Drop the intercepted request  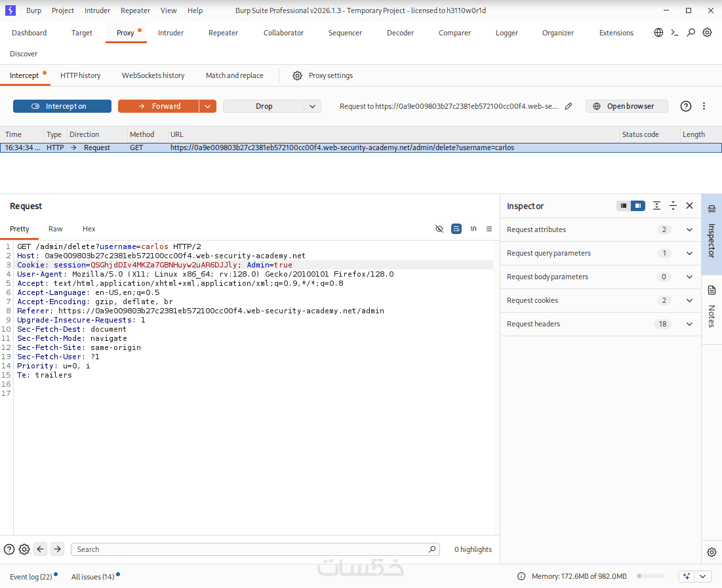click(x=264, y=106)
